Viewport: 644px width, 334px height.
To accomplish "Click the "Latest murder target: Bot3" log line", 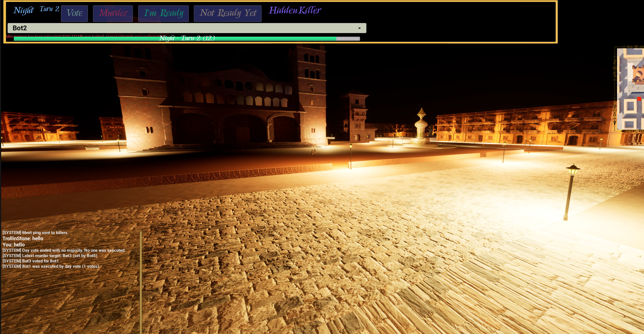I will tap(50, 256).
